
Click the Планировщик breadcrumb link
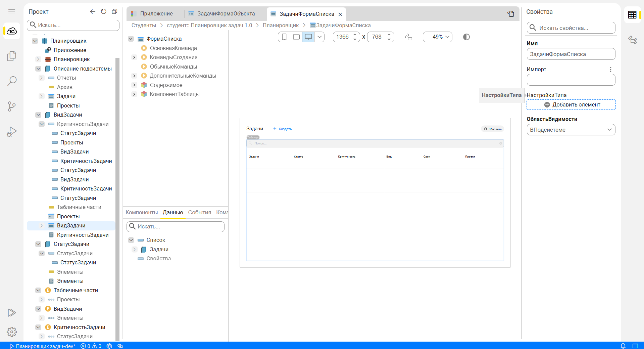(281, 26)
